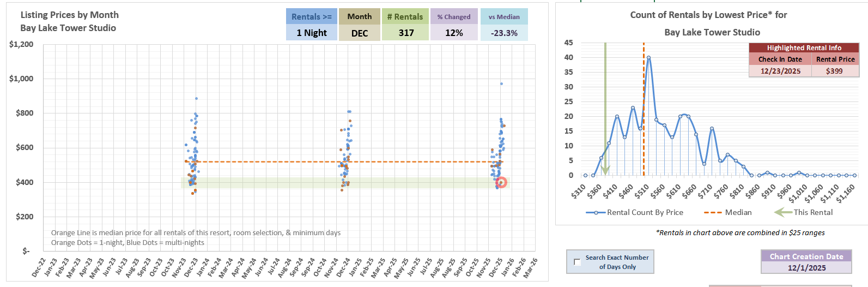Select the 12/1/2025 chart creation date
The width and height of the screenshot is (868, 287).
(x=806, y=268)
